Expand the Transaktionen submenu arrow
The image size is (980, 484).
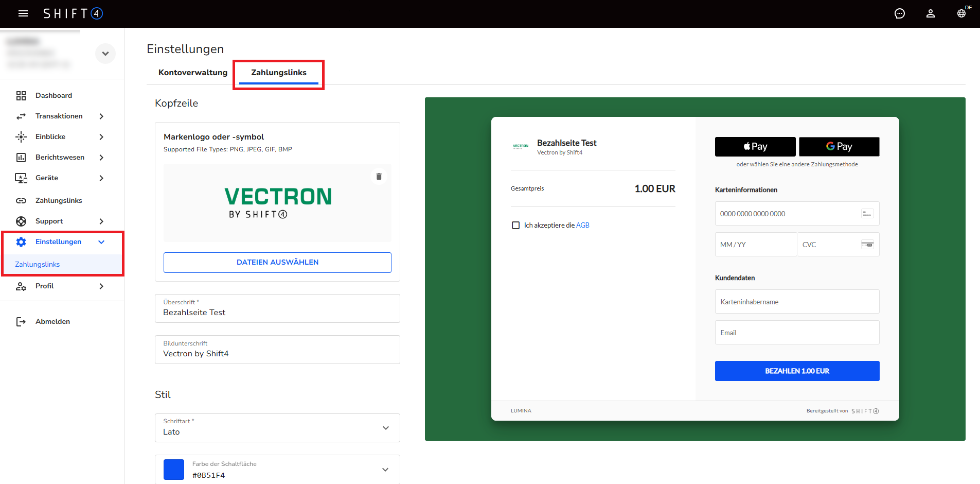tap(101, 116)
